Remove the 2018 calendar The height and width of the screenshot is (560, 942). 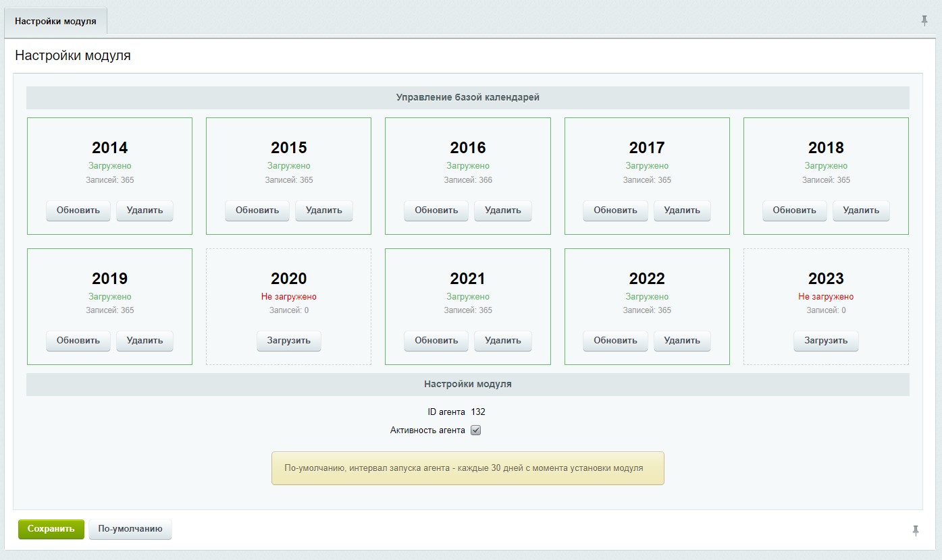point(861,211)
